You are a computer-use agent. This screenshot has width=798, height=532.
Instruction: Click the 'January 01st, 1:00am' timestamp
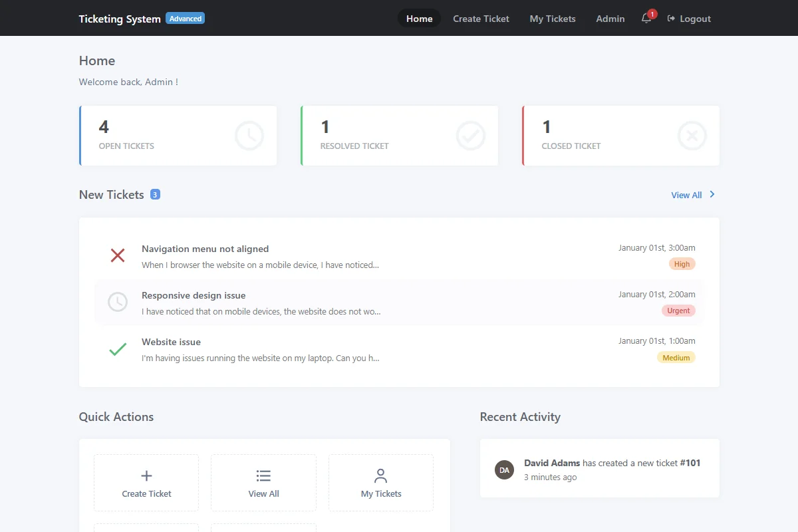[657, 340]
